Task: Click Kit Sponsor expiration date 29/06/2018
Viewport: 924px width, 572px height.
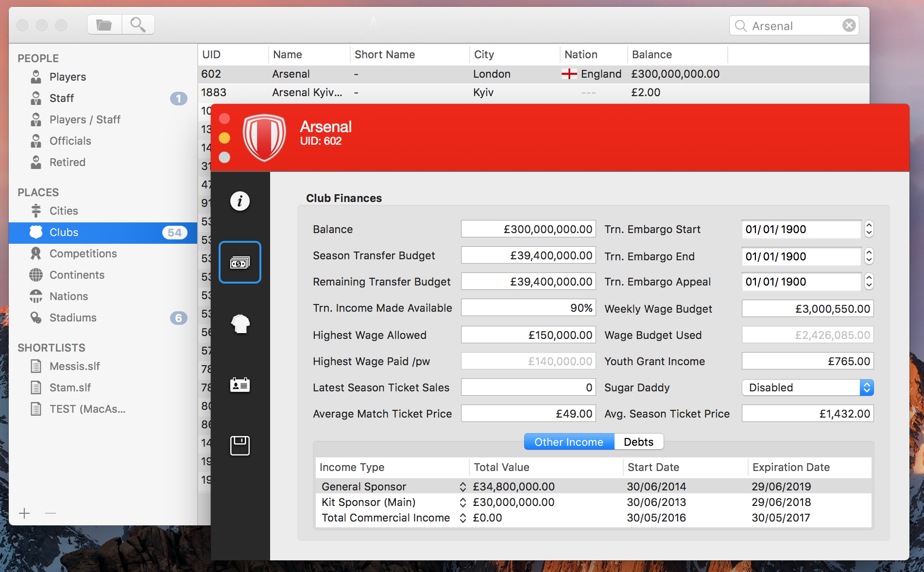Action: (x=781, y=502)
